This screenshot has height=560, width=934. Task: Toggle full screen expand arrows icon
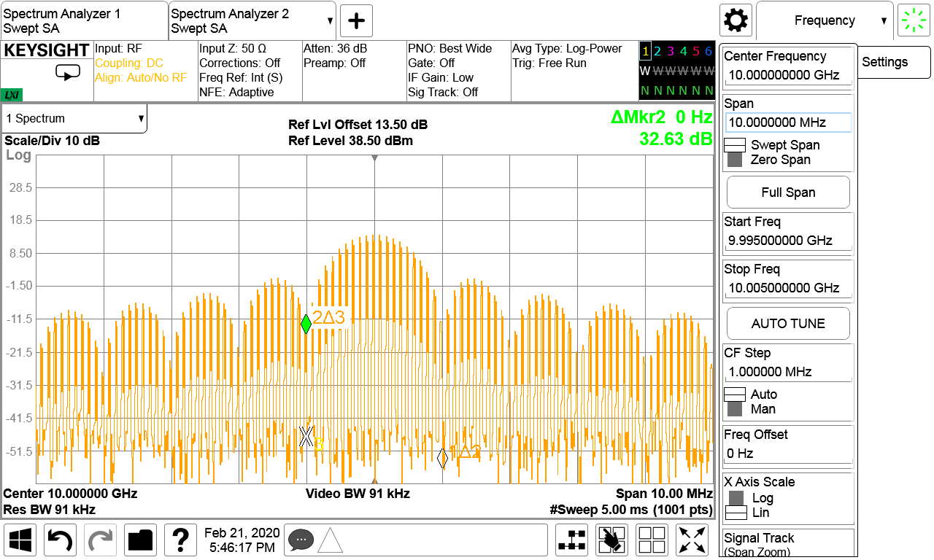click(693, 540)
